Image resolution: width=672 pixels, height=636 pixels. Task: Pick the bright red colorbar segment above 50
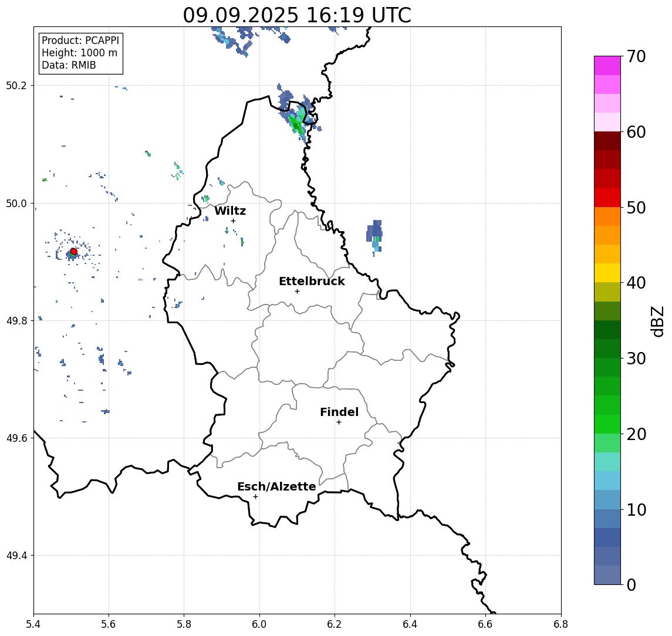(607, 198)
